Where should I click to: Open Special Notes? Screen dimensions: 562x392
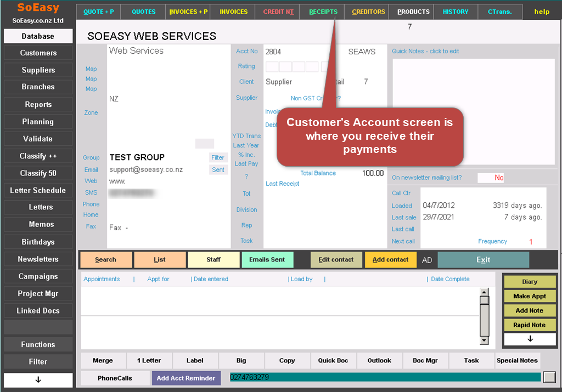(x=517, y=361)
